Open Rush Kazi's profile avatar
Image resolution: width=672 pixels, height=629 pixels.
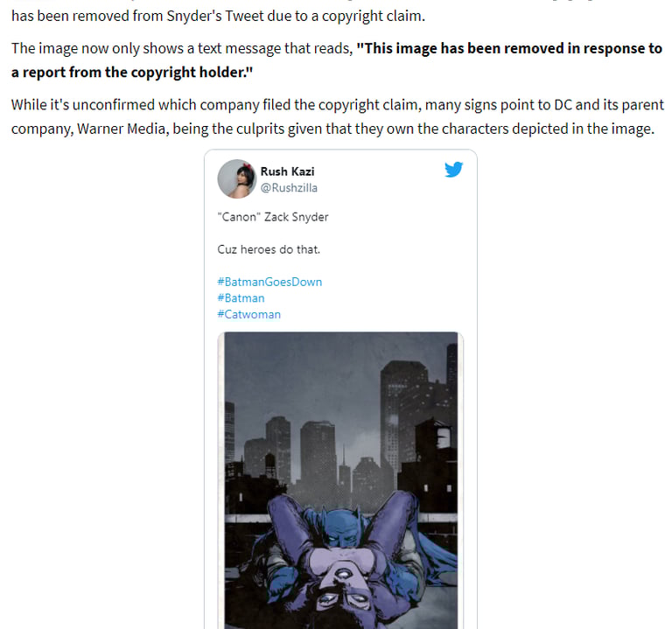(237, 178)
